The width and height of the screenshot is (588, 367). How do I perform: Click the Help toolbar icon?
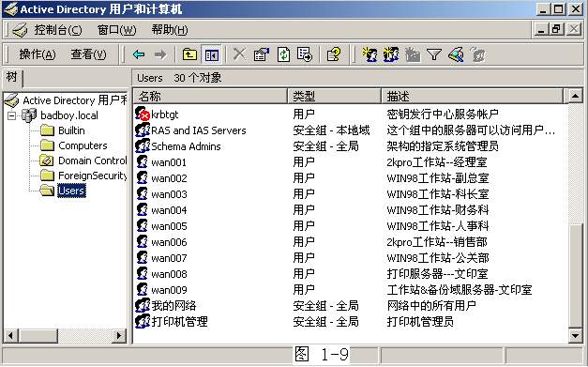(x=334, y=54)
